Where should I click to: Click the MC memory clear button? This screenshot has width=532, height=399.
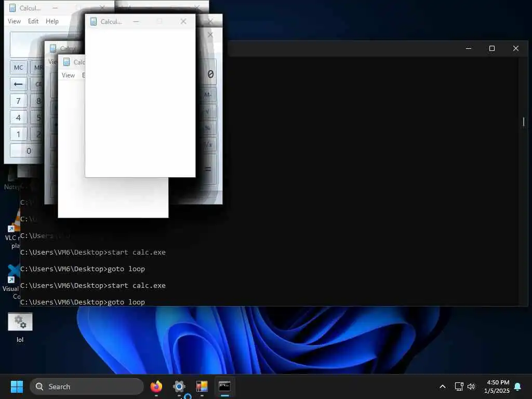18,68
